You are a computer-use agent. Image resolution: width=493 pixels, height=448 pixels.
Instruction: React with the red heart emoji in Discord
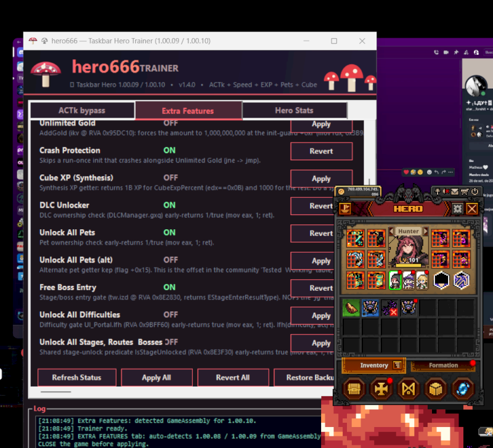(x=406, y=173)
